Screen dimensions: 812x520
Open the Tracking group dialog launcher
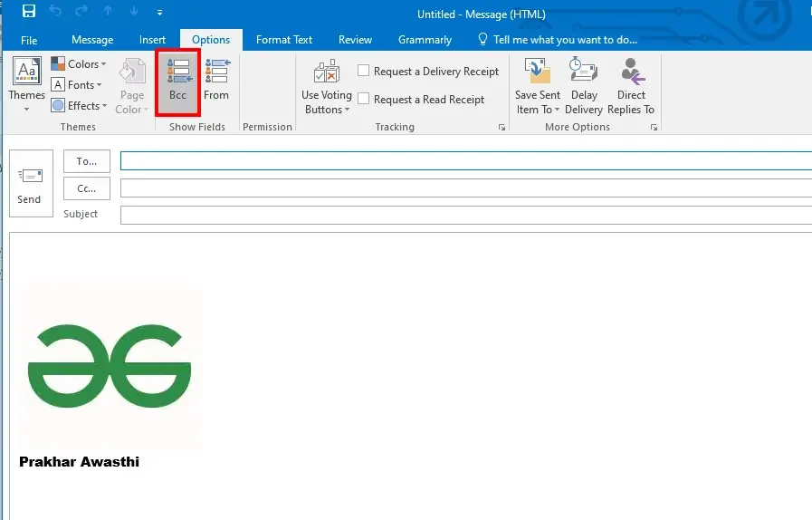click(502, 127)
